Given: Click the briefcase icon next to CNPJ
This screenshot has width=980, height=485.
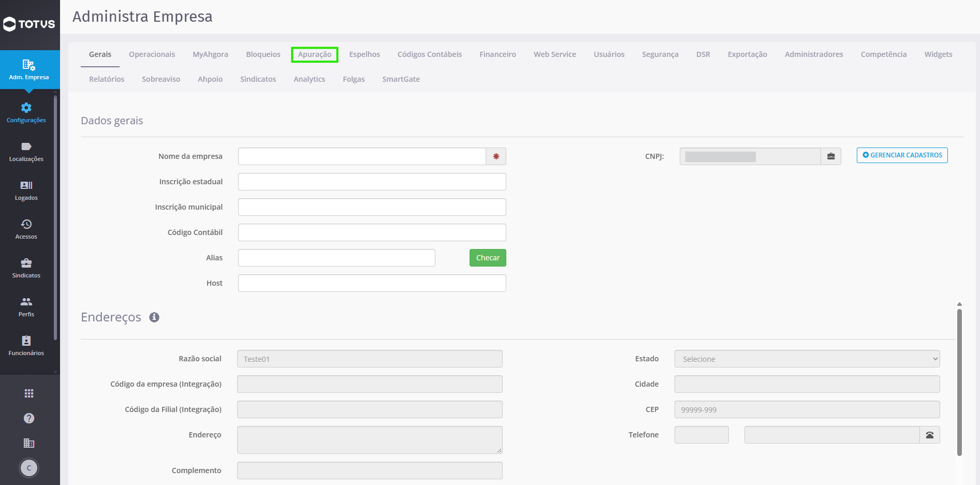Looking at the screenshot, I should (x=831, y=156).
